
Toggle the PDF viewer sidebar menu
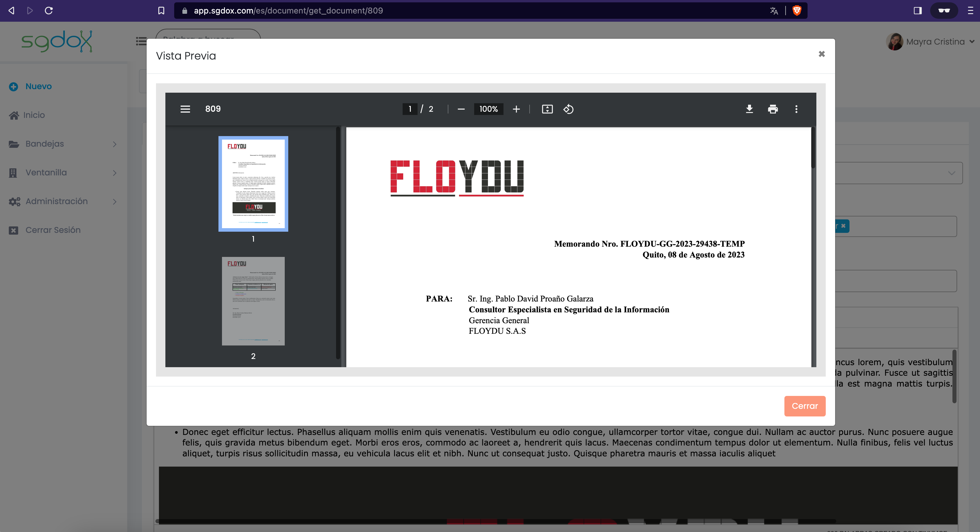pos(185,109)
